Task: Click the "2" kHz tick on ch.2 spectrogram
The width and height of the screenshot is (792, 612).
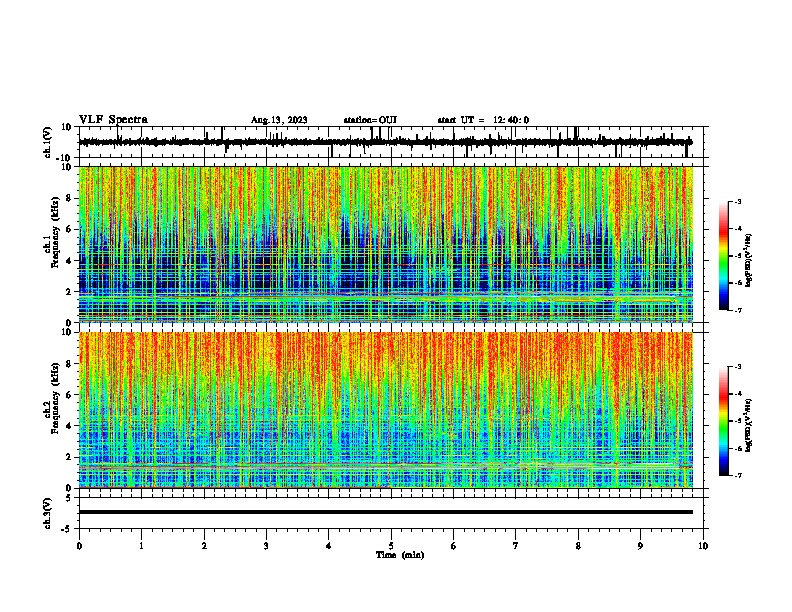Action: pos(69,457)
